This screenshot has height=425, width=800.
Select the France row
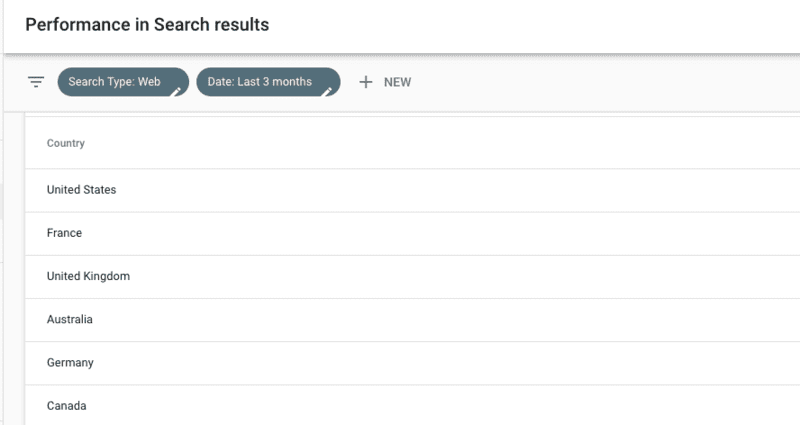[412, 233]
